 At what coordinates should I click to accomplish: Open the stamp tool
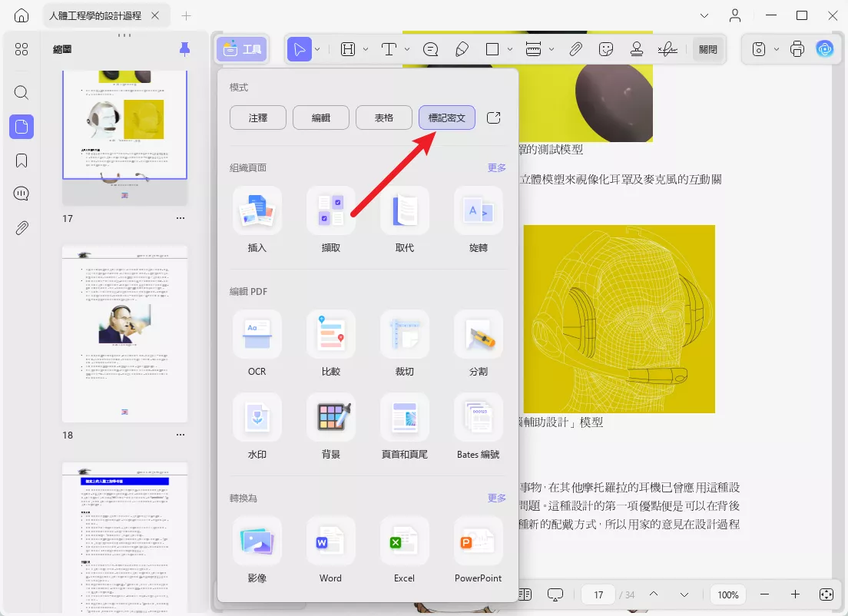637,49
